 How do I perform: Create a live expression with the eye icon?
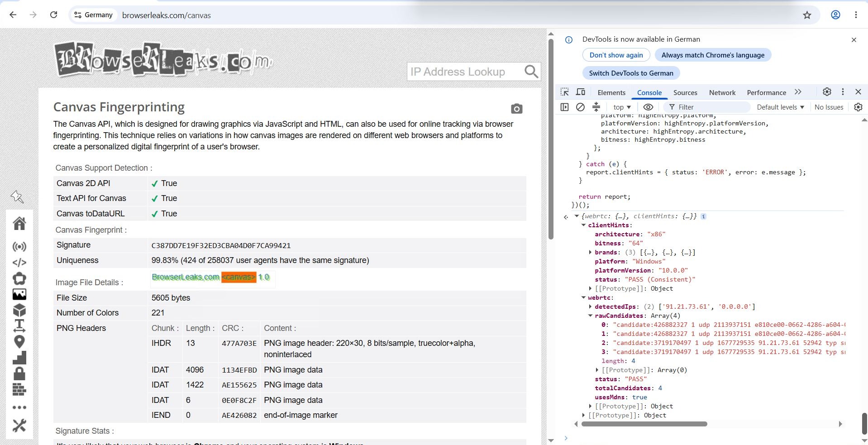[648, 107]
